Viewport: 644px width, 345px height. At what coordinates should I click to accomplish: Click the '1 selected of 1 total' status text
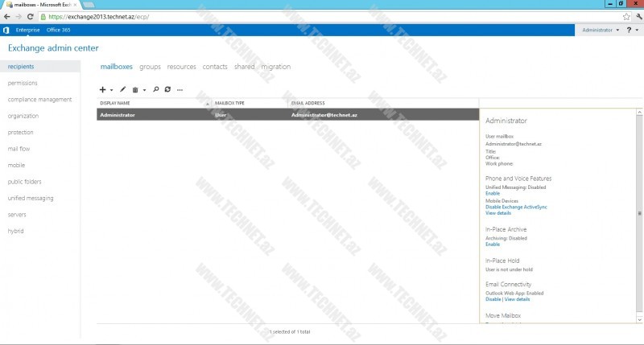[x=290, y=332]
